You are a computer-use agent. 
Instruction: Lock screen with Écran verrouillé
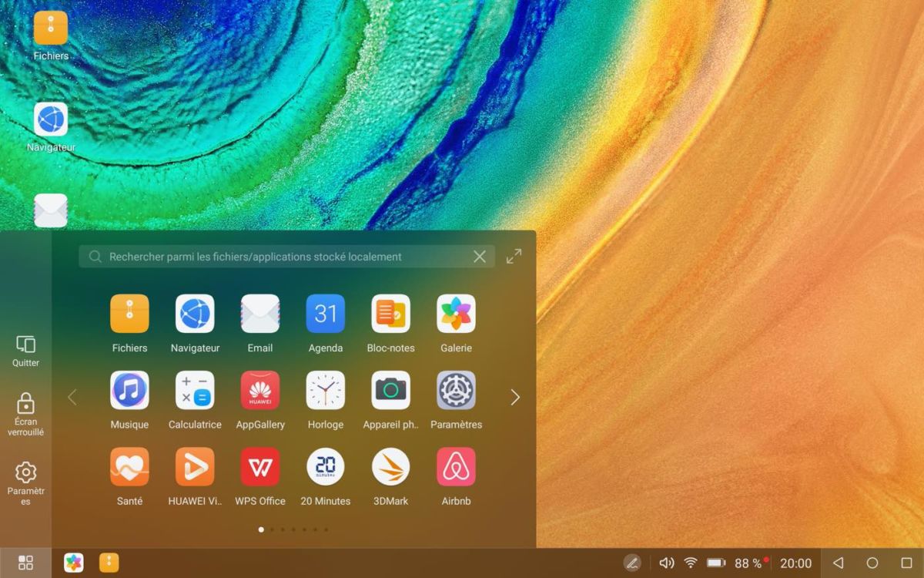coord(25,414)
